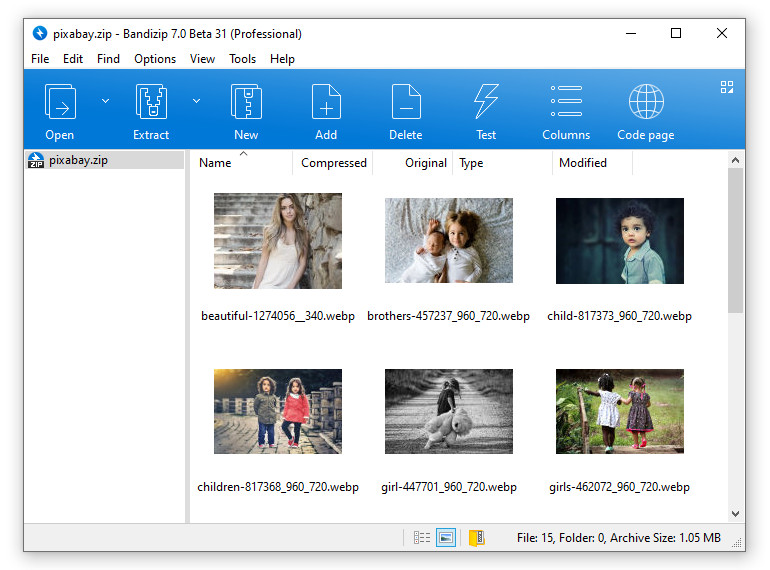770x570 pixels.
Task: Open the Tools menu
Action: pyautogui.click(x=243, y=59)
